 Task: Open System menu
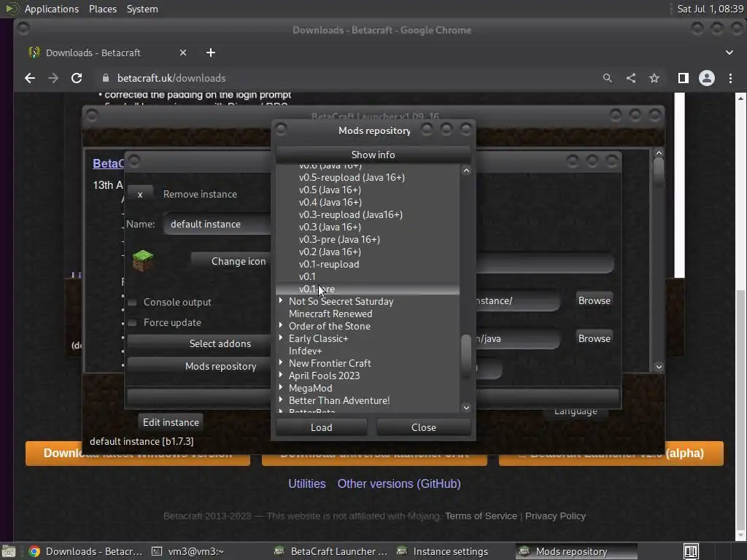coord(142,9)
